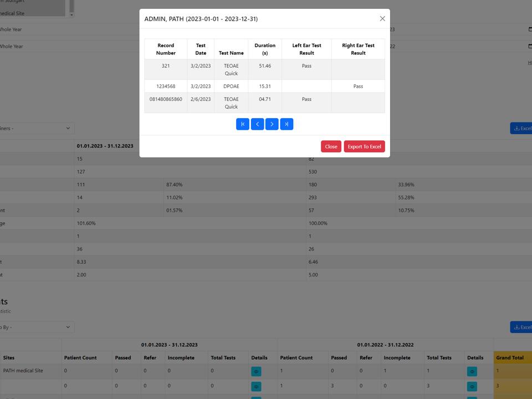Select the DPOAE test name cell

[231, 86]
